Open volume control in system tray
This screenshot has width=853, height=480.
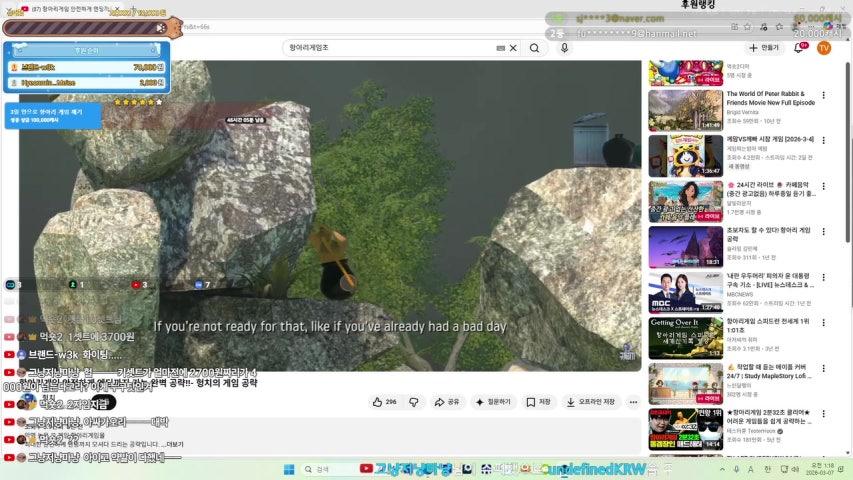pos(795,469)
